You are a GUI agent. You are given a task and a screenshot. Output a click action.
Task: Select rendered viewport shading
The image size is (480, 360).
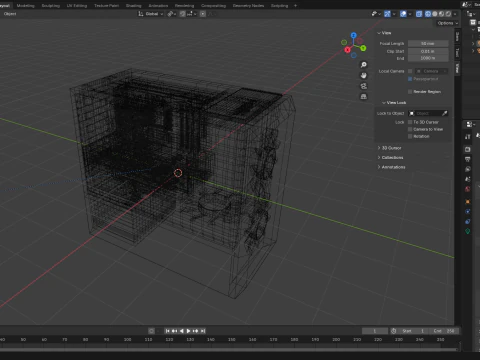(x=448, y=14)
